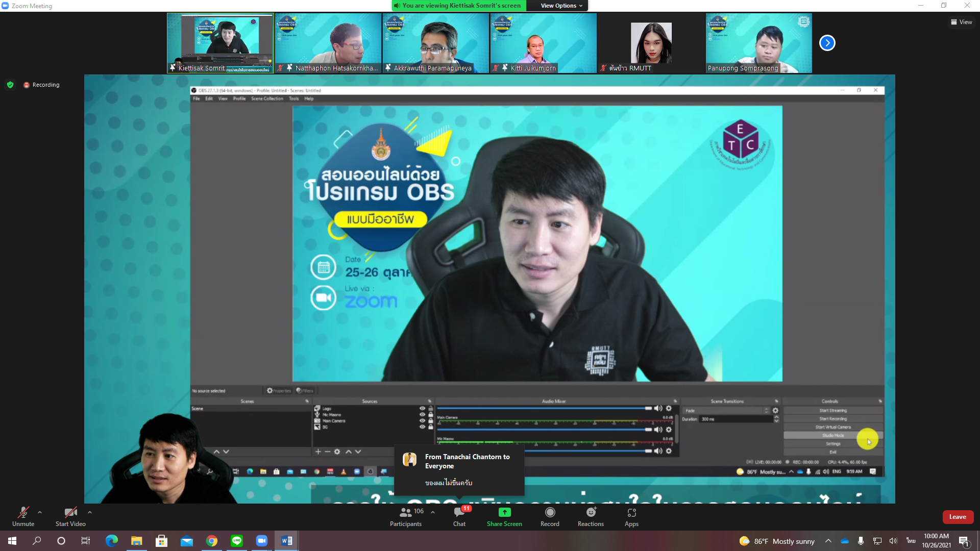
Task: Open OBS Settings button
Action: [x=833, y=443]
